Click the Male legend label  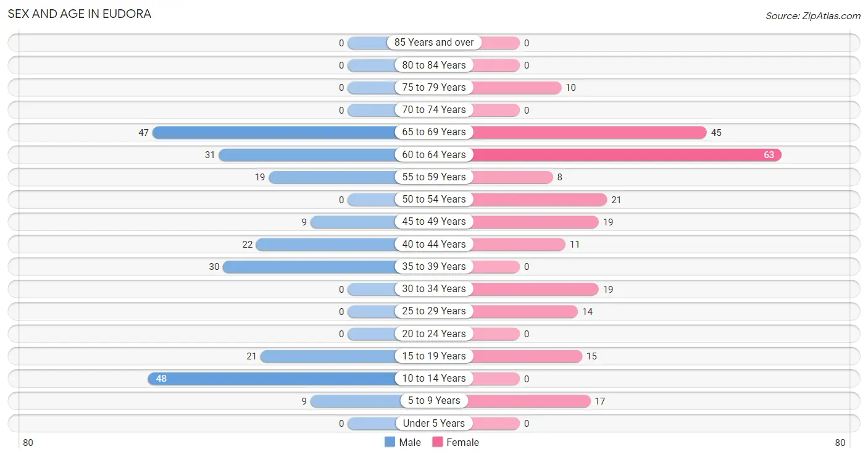[410, 442]
